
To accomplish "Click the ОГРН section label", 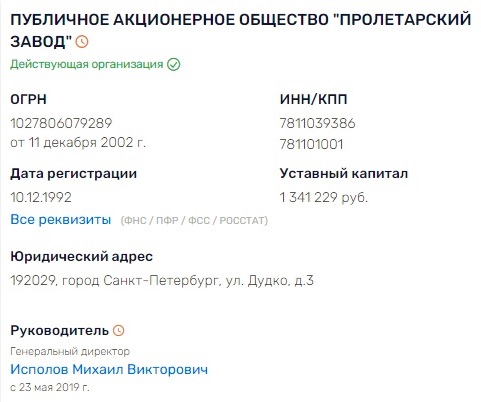I will click(28, 99).
